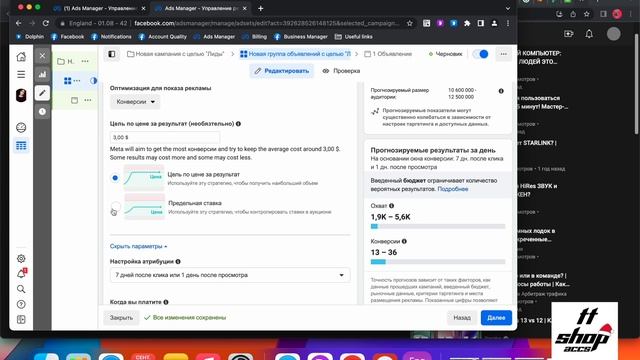The image size is (640, 360).
Task: Click the Конверсии estimate progress bar
Action: pos(438,262)
